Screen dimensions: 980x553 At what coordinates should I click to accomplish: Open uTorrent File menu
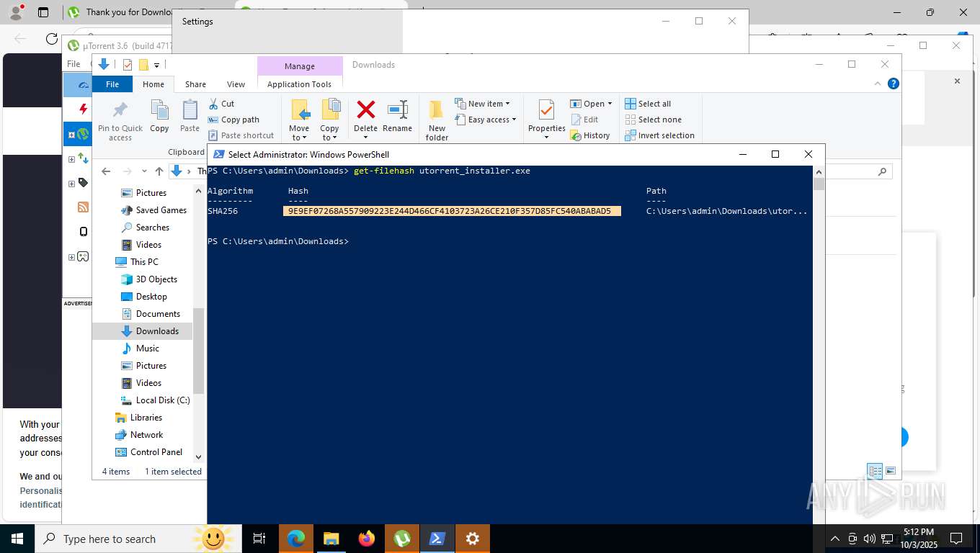pyautogui.click(x=73, y=63)
